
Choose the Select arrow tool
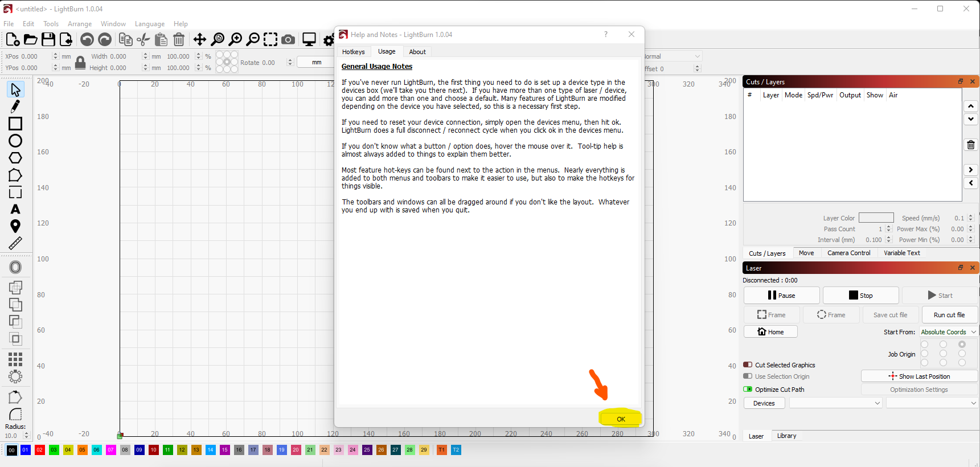[15, 89]
